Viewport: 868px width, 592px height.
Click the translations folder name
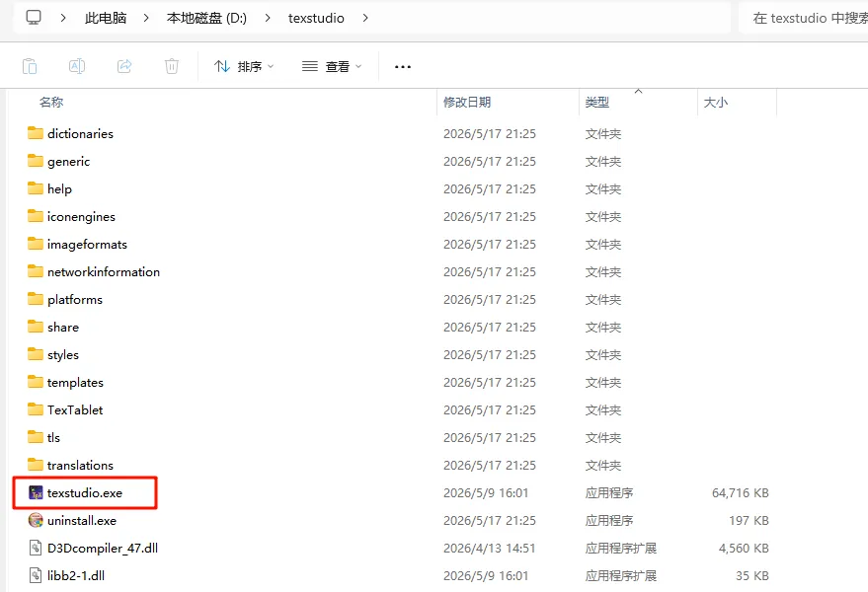pyautogui.click(x=80, y=466)
